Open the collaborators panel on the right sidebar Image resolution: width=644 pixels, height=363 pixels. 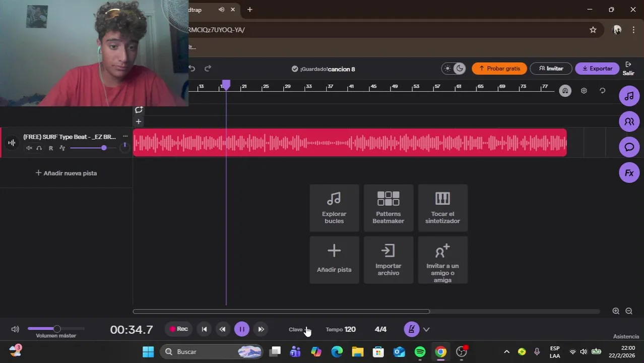(x=629, y=122)
